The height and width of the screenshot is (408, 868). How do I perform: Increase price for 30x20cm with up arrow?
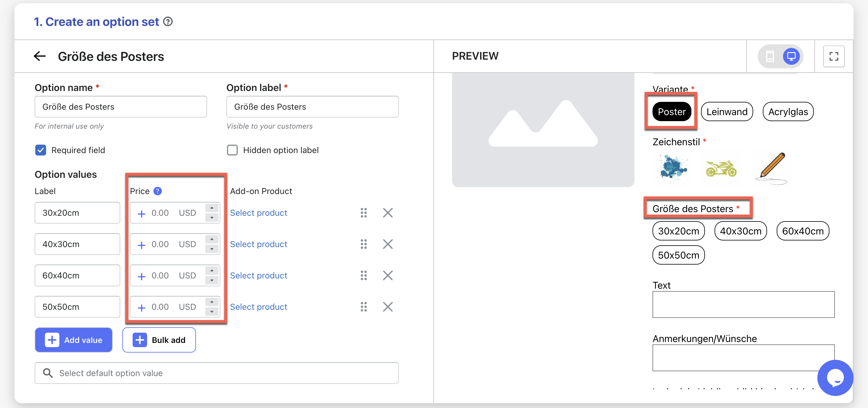[x=212, y=208]
